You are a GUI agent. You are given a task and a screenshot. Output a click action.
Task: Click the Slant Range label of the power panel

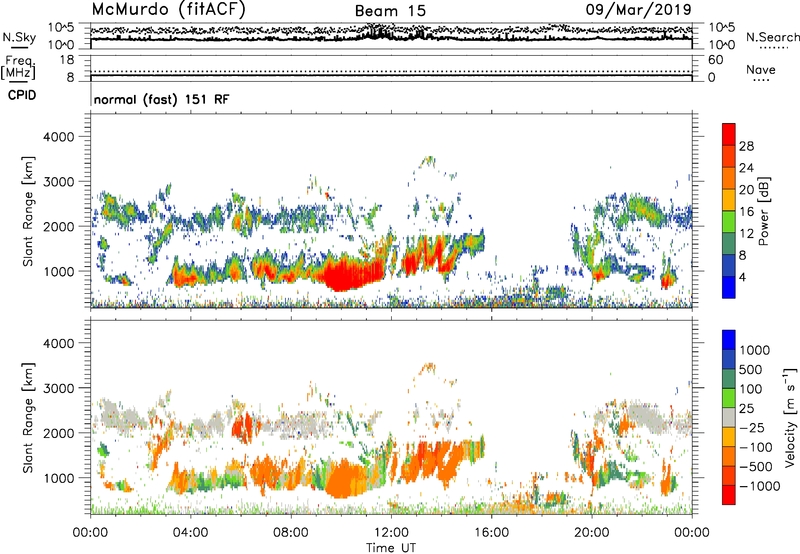[28, 211]
